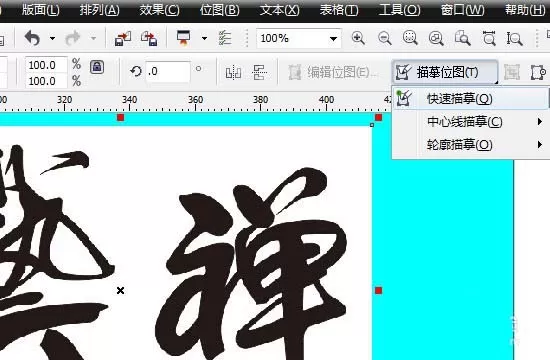
Task: Open the 效果(C) menu
Action: [159, 10]
